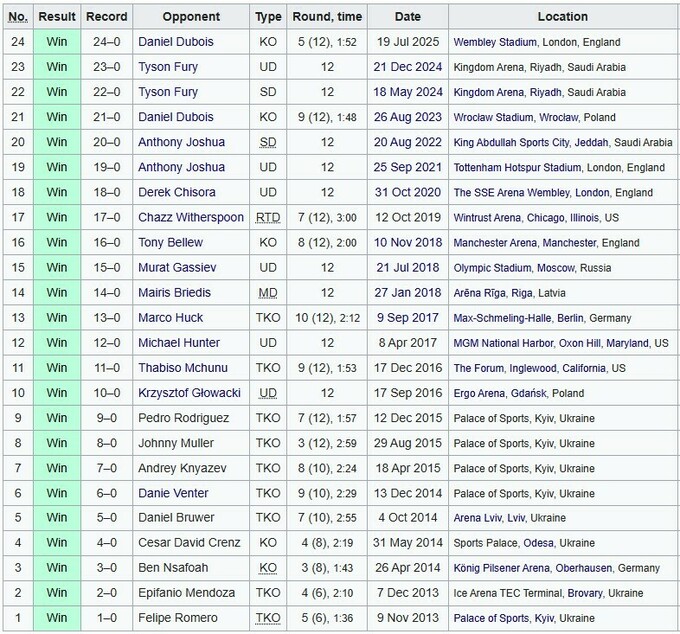
Task: Select the Murat Gassiev link
Action: pos(174,267)
